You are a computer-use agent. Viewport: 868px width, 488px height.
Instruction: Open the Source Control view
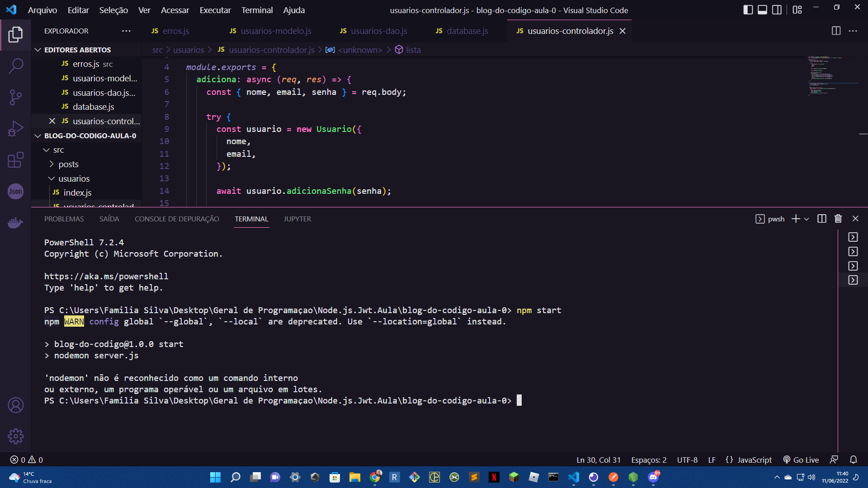point(15,97)
